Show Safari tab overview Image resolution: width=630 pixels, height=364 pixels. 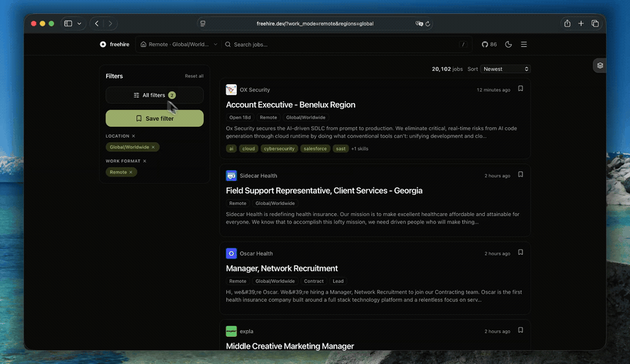(595, 23)
